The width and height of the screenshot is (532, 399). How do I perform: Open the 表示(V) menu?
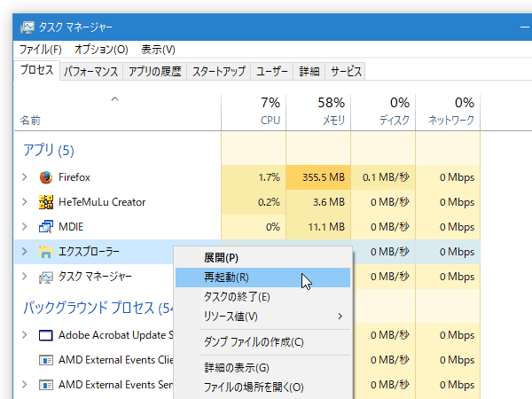point(158,50)
